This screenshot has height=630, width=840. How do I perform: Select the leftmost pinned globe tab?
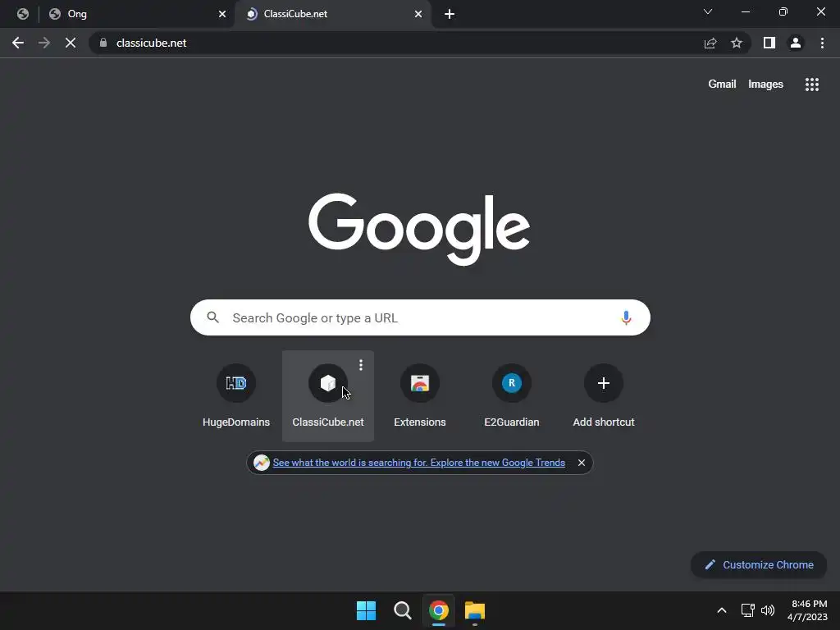(x=22, y=14)
